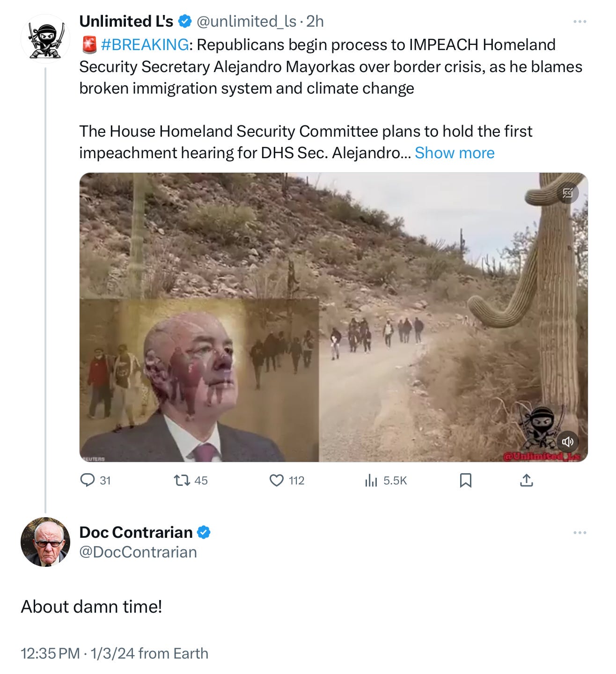Visit the @unlimited_ls handle
The image size is (616, 674).
(246, 21)
